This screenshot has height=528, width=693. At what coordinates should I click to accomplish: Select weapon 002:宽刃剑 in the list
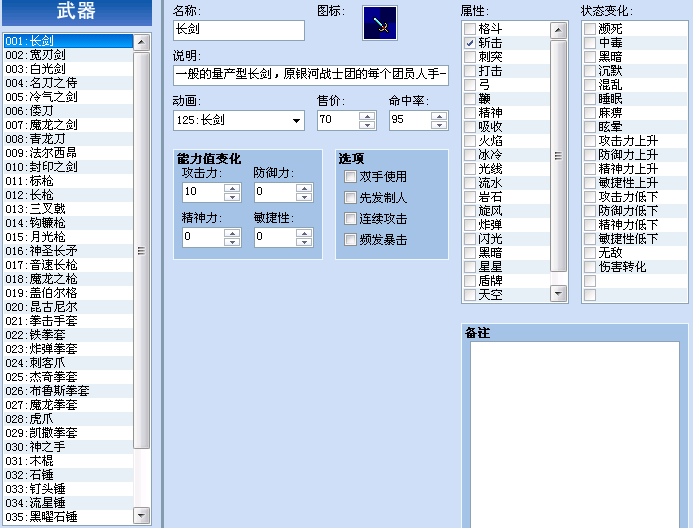[x=69, y=55]
